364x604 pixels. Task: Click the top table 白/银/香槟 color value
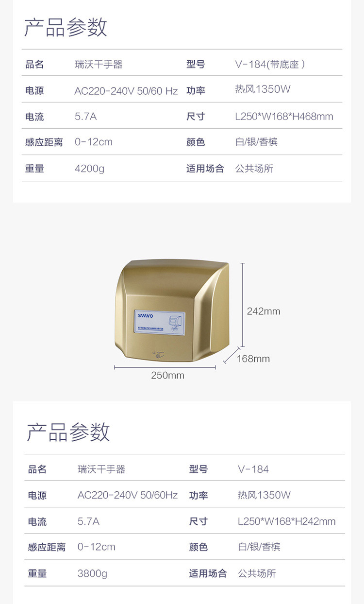click(x=256, y=142)
